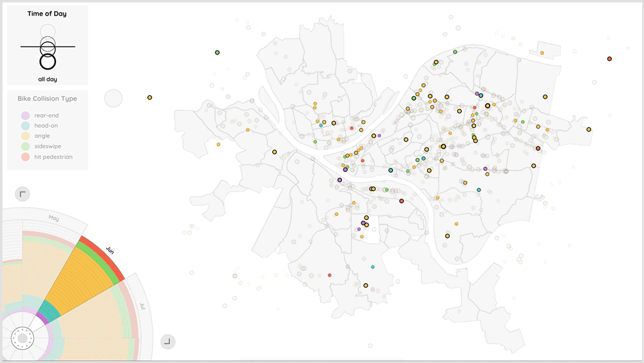
Task: Select the Jun segment label
Action: 110,250
